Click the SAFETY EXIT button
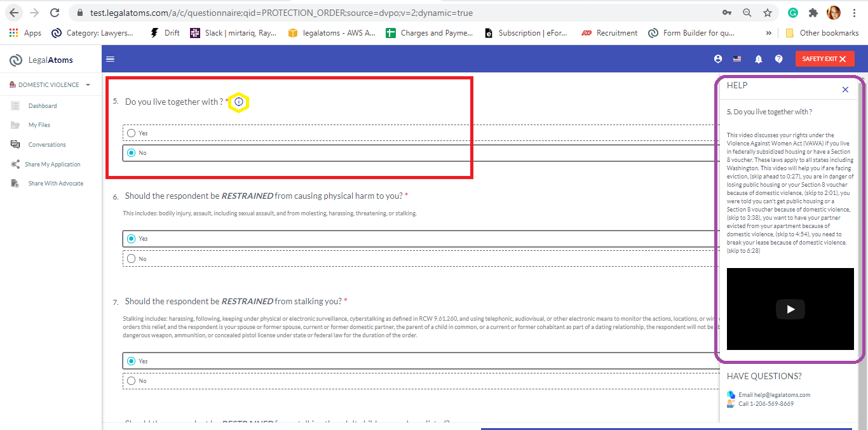Screen dimensions: 868x430 click(825, 59)
